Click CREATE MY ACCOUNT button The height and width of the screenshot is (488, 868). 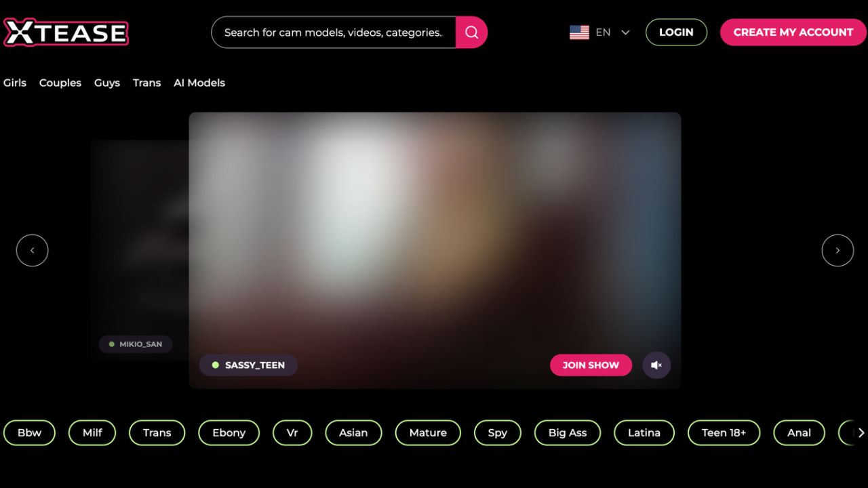(793, 32)
